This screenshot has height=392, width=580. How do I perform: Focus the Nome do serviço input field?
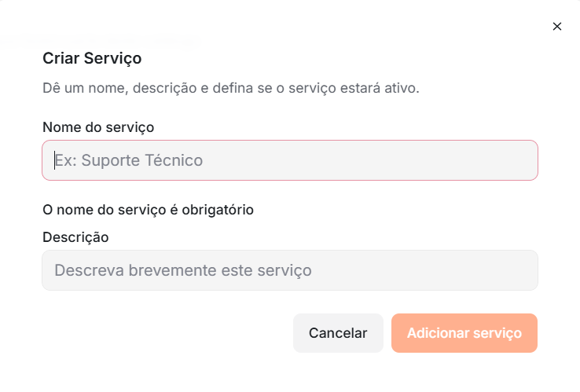(x=290, y=160)
